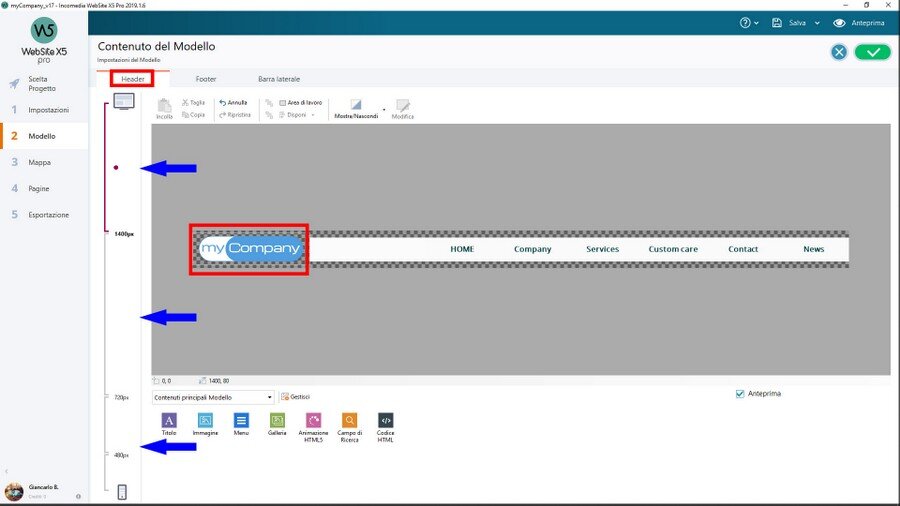900x506 pixels.
Task: Confirm with the green checkmark button
Action: pos(872,52)
